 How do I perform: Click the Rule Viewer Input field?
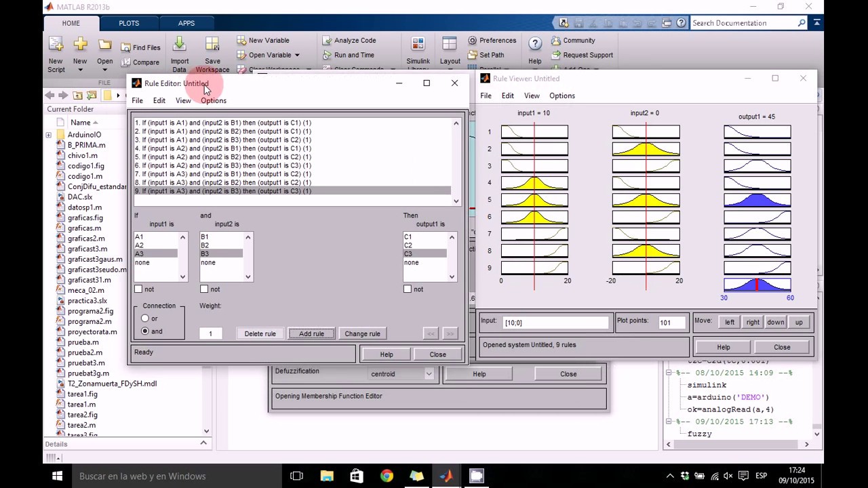(555, 323)
